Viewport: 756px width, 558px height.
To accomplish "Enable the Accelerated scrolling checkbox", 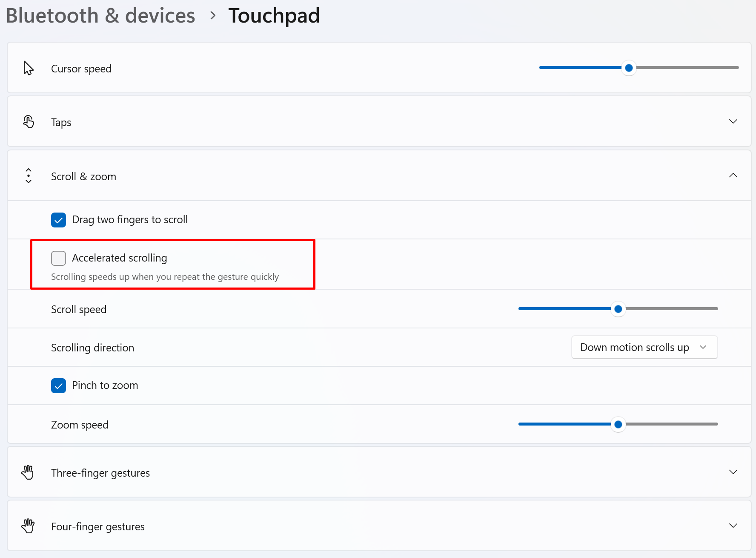I will tap(58, 258).
